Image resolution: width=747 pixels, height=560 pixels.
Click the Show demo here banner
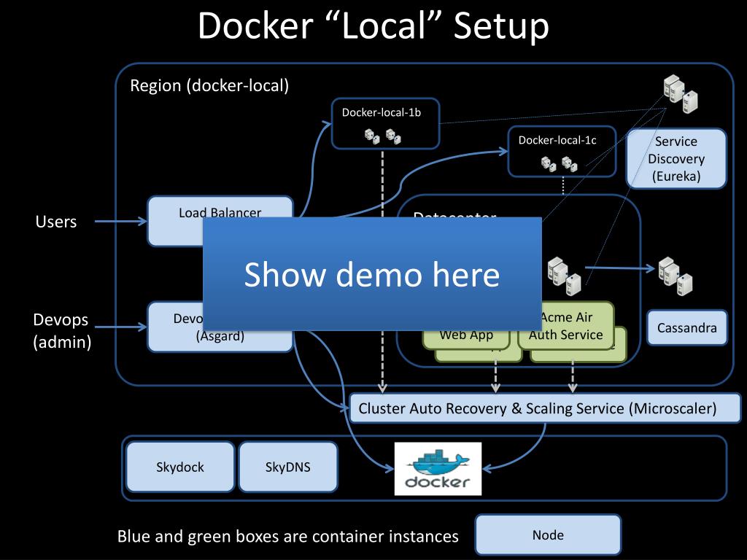(x=372, y=274)
